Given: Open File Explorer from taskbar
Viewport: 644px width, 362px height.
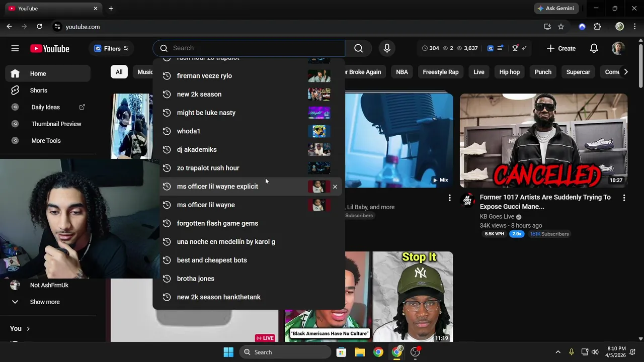Looking at the screenshot, I should [359, 352].
